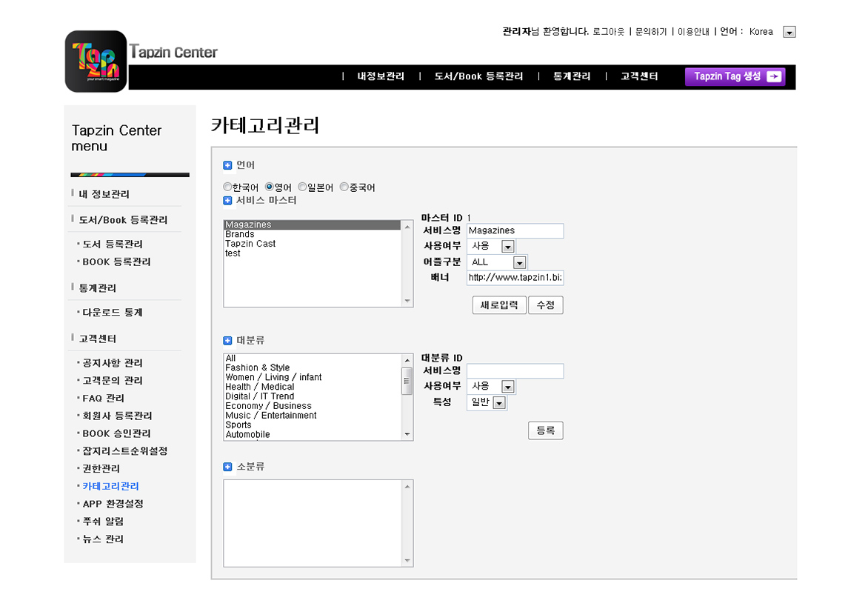Click the 서비스 마스터 list scroll down arrow

point(407,301)
